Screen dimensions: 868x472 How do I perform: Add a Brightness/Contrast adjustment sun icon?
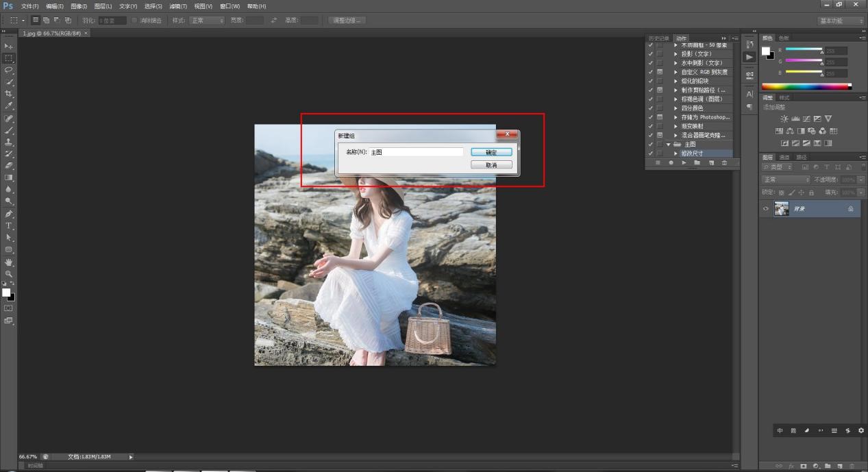(784, 119)
